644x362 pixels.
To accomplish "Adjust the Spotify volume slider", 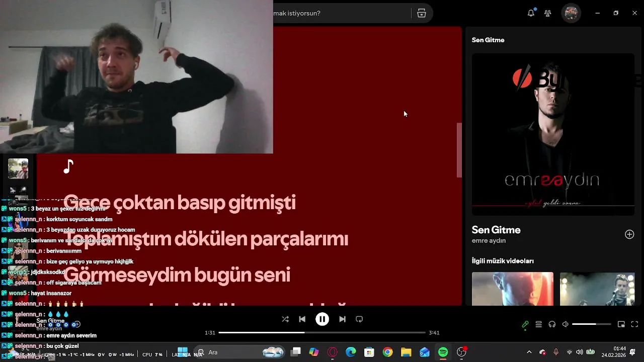I will click(x=592, y=324).
